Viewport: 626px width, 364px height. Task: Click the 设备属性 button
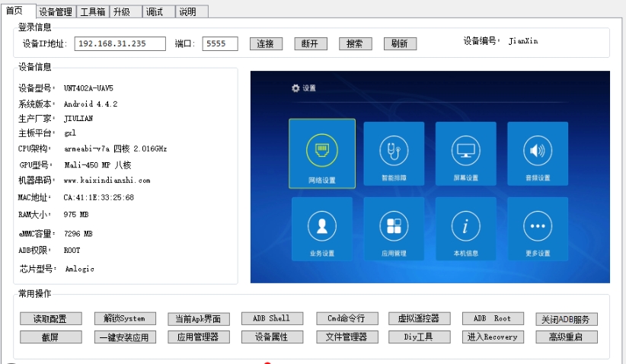pyautogui.click(x=272, y=337)
